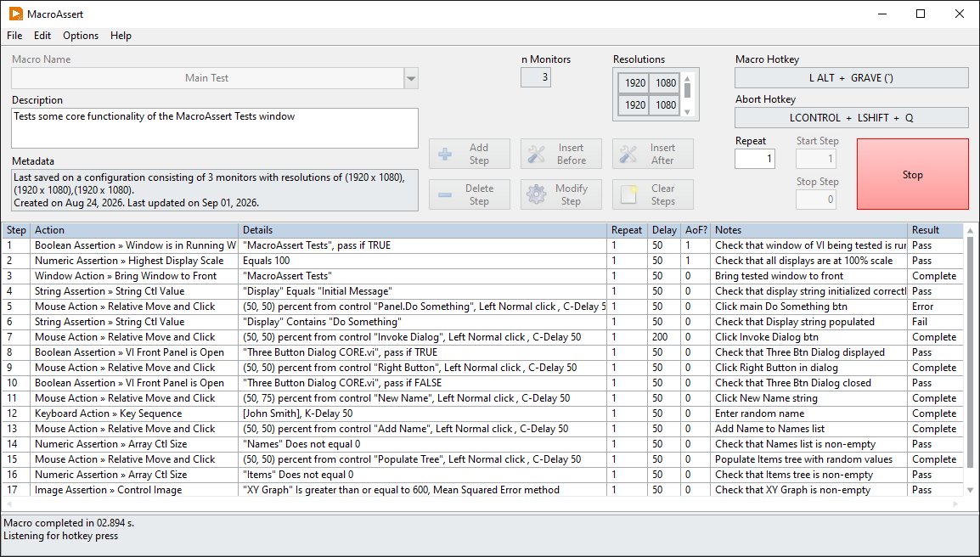Click the Resolutions list scroll down arrow
Screen dimensions: 980x557
687,113
